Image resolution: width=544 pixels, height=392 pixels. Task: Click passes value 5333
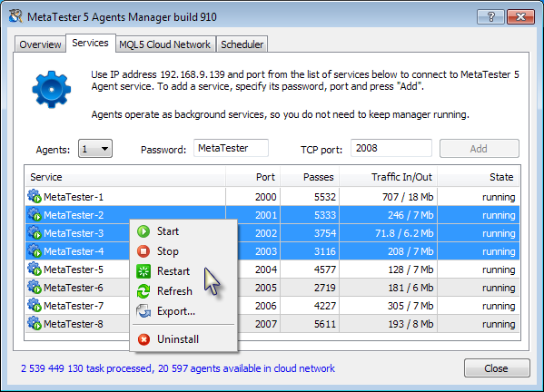(325, 215)
